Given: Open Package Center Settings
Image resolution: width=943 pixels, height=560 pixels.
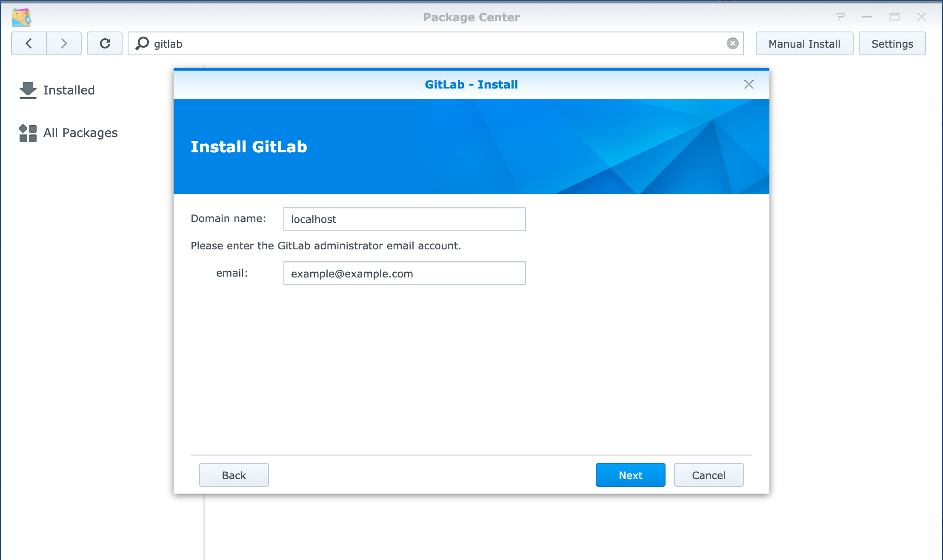Looking at the screenshot, I should click(892, 44).
